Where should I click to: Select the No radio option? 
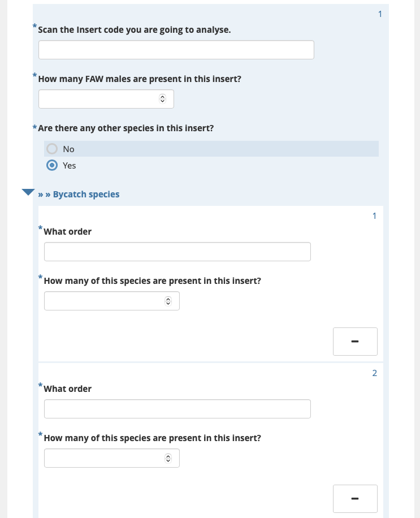(x=52, y=149)
